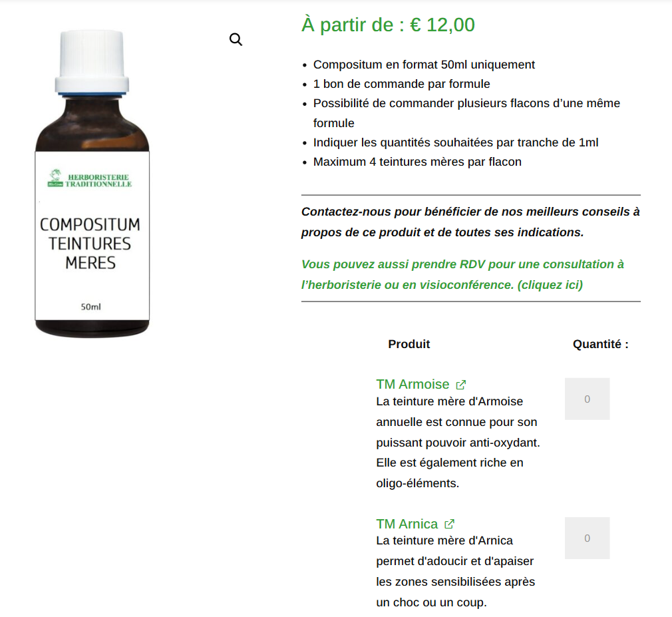This screenshot has width=672, height=617.
Task: Focus the TM Armoise quantity field
Action: (x=587, y=399)
